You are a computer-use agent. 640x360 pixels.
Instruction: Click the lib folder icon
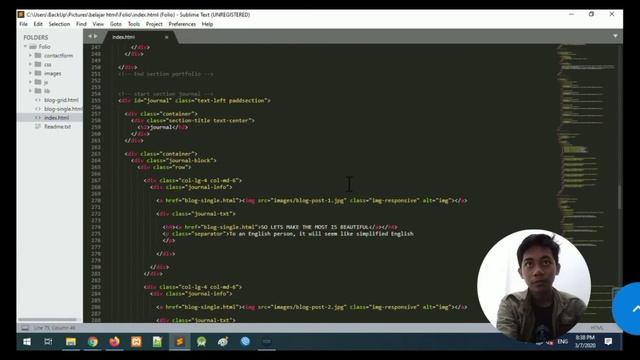(x=38, y=91)
